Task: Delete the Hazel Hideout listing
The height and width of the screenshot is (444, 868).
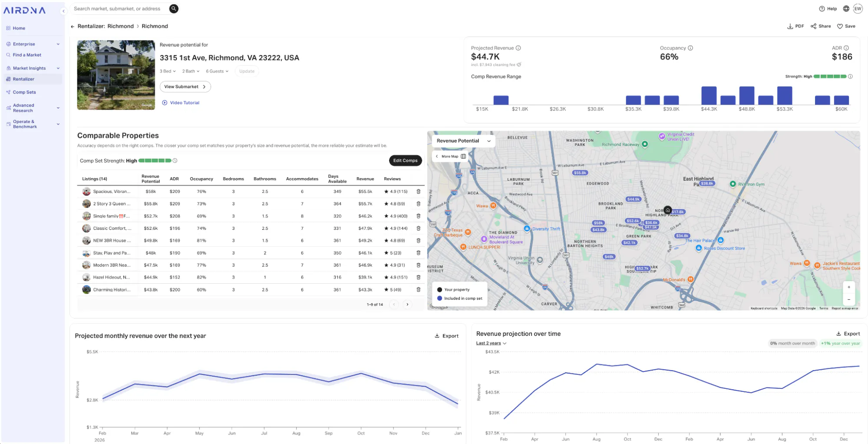Action: pyautogui.click(x=419, y=277)
